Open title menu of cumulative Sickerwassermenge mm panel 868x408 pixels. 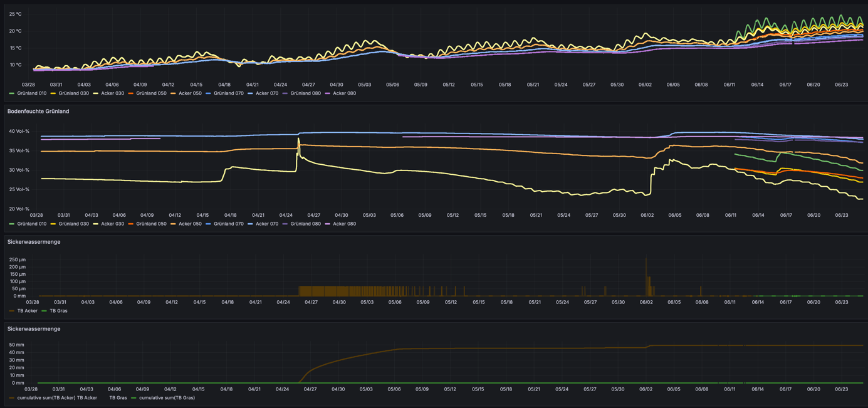click(34, 329)
